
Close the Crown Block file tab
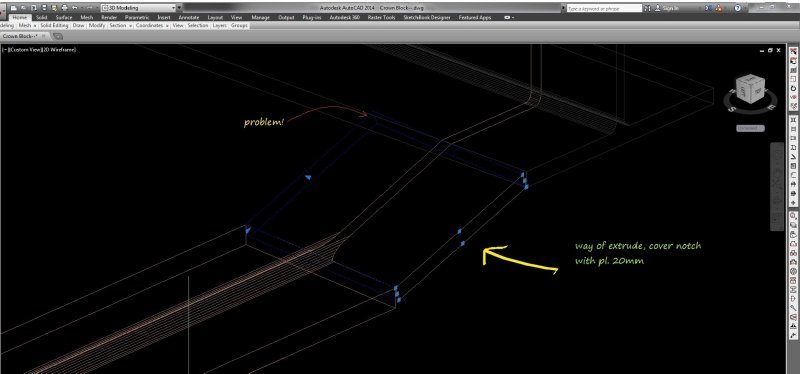(44, 36)
